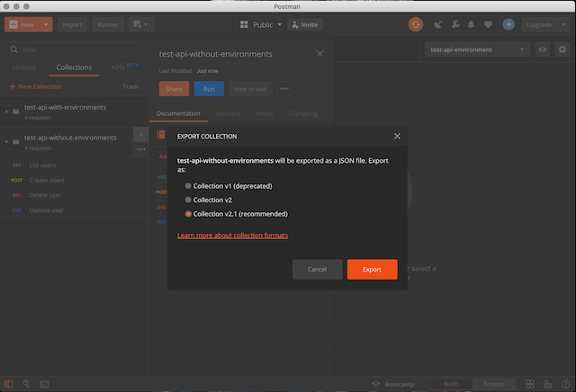
Task: Close the collection details panel
Action: point(320,54)
